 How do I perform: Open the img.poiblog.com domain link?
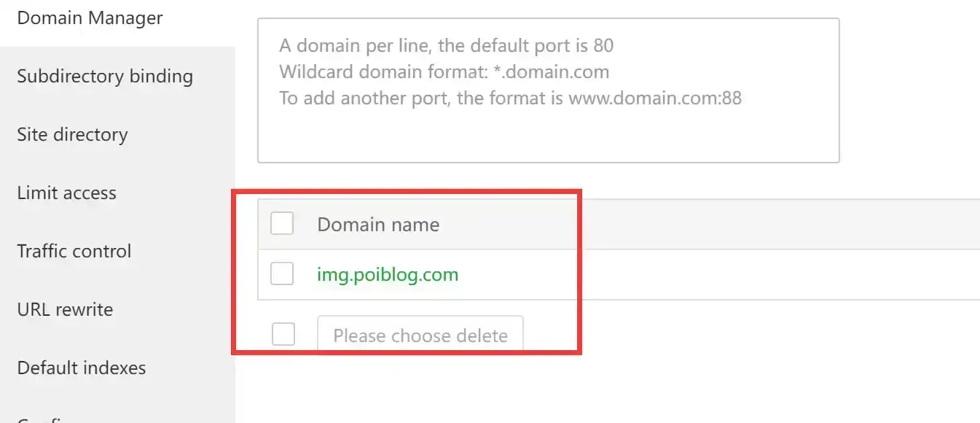[388, 275]
